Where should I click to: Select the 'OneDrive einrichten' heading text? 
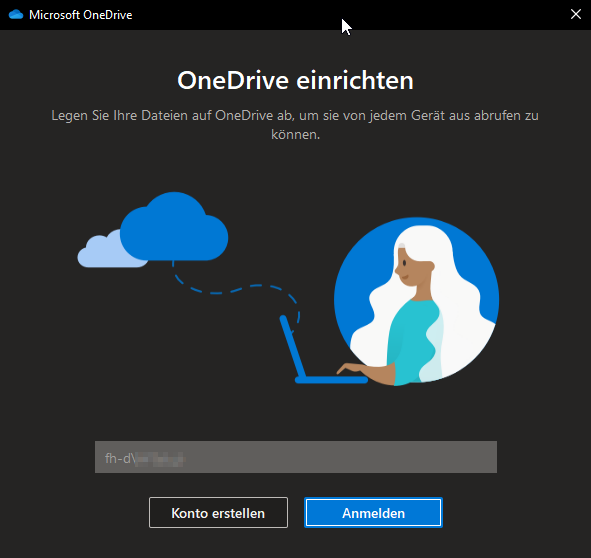(x=296, y=80)
